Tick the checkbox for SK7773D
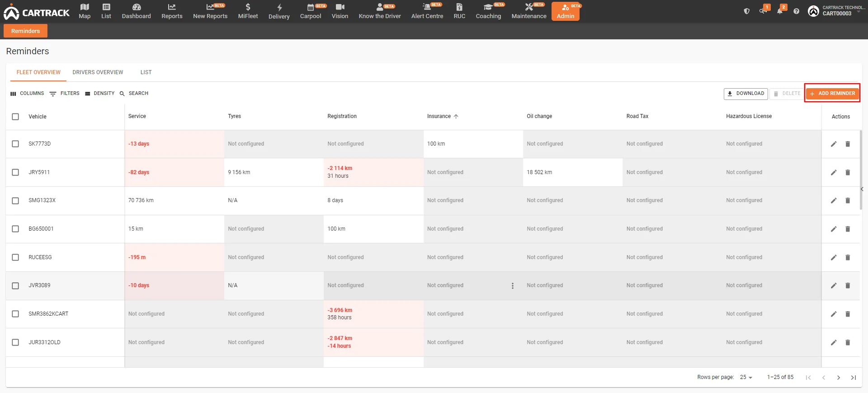Image resolution: width=868 pixels, height=393 pixels. coord(15,144)
